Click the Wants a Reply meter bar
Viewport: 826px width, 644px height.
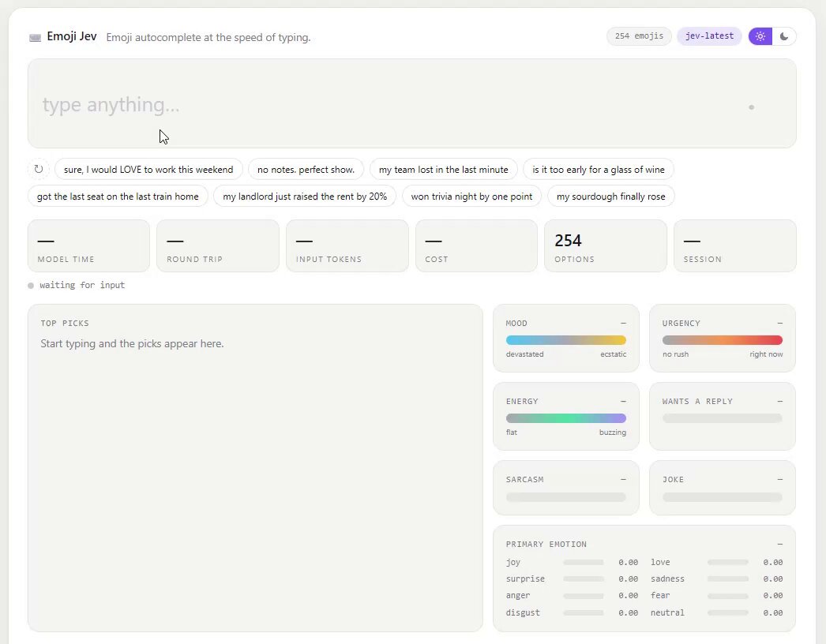[723, 418]
